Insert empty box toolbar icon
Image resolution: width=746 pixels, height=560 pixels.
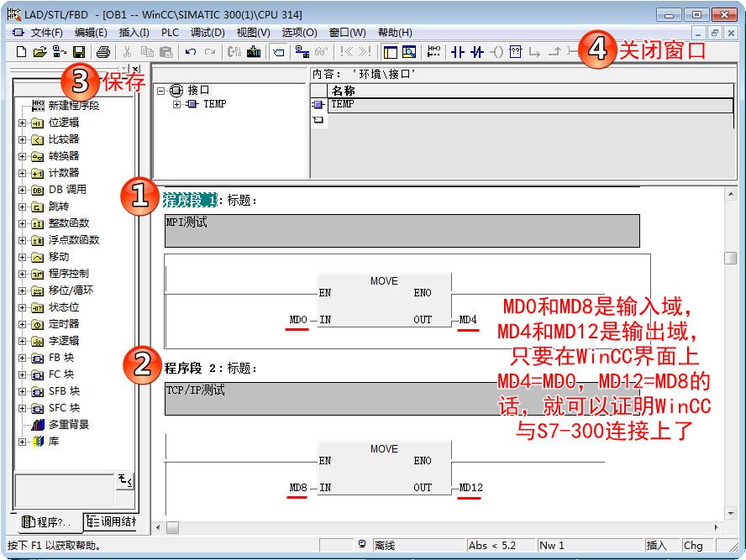pos(516,51)
